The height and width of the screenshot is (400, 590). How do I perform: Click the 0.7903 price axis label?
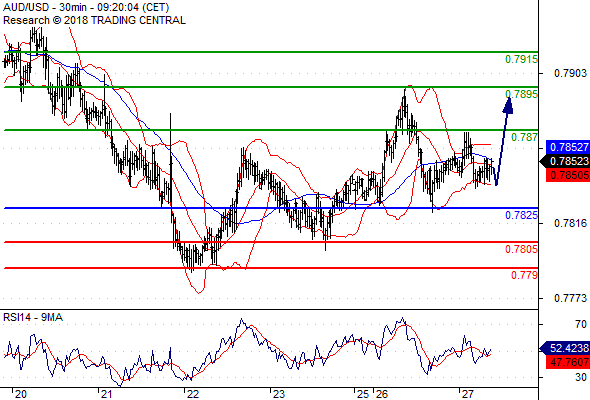click(x=570, y=73)
